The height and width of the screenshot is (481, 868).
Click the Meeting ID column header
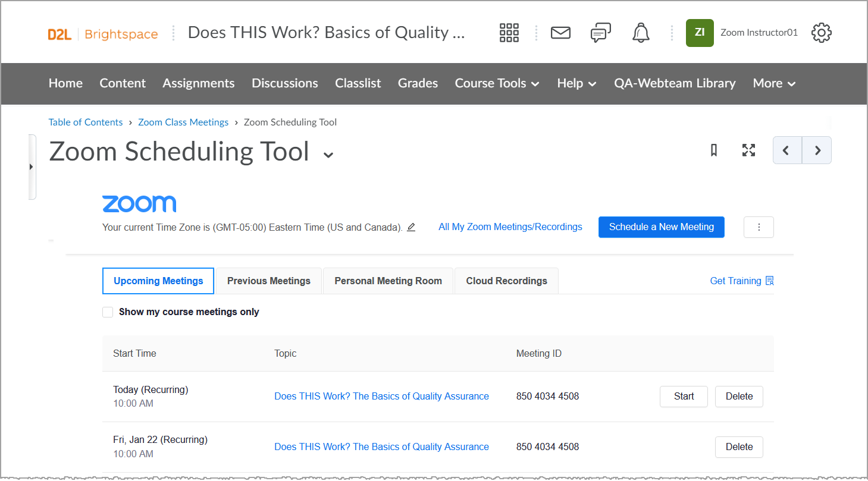coord(538,353)
